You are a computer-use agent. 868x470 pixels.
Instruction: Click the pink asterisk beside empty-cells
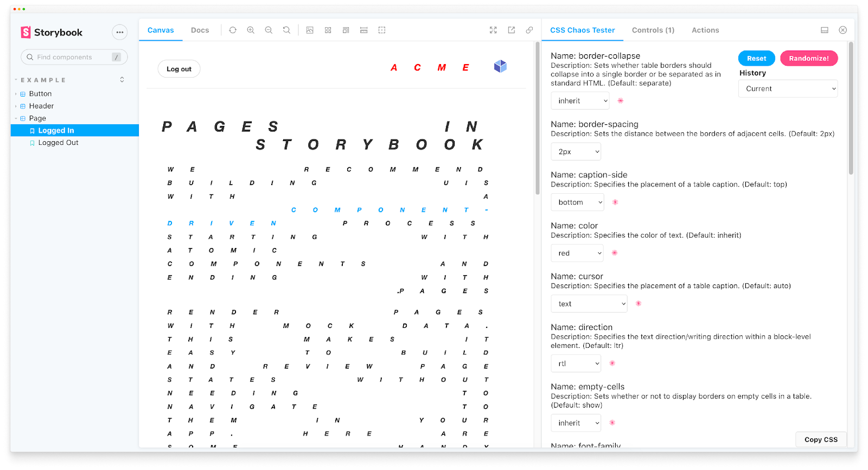click(612, 423)
